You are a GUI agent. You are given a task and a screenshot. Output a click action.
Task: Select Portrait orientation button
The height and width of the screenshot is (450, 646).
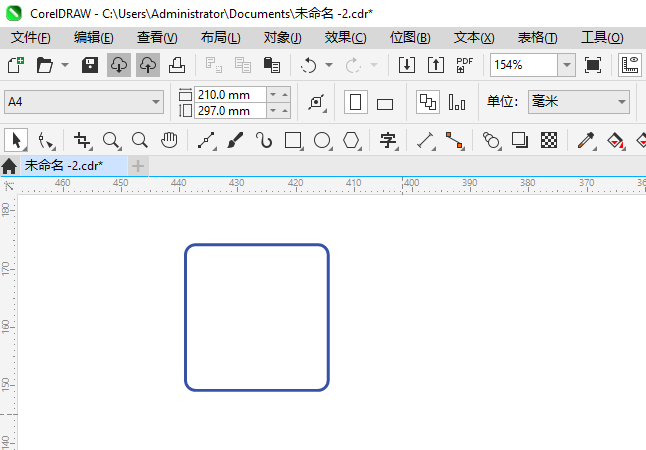[x=356, y=102]
